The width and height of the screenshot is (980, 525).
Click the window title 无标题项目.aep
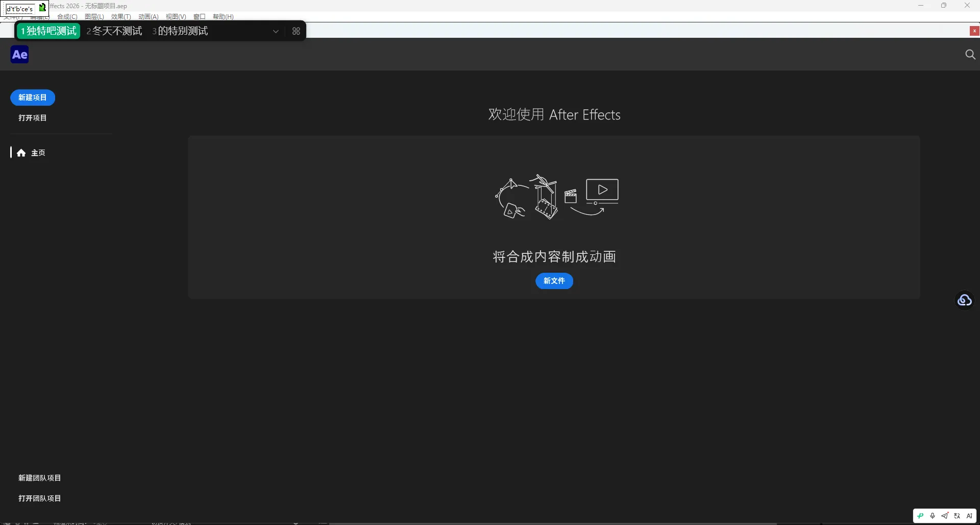pos(106,6)
